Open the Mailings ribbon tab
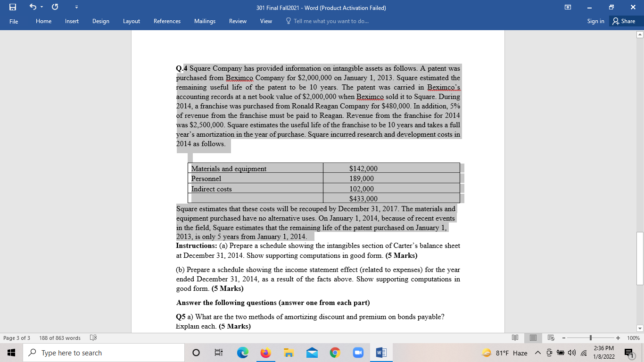The image size is (644, 362). [205, 21]
